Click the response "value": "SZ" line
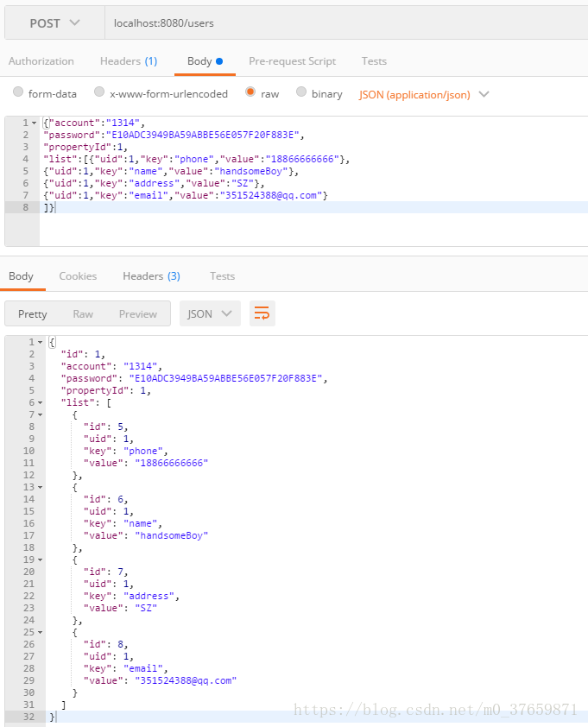Screen dimensions: 588x727 (120, 608)
